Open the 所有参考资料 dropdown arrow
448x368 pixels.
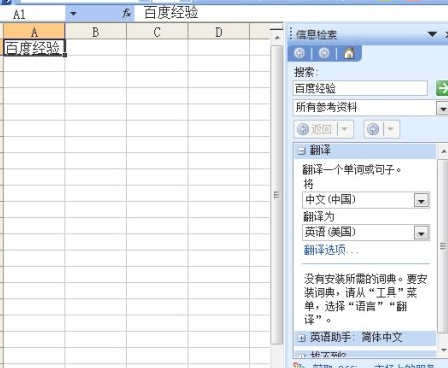click(x=442, y=109)
